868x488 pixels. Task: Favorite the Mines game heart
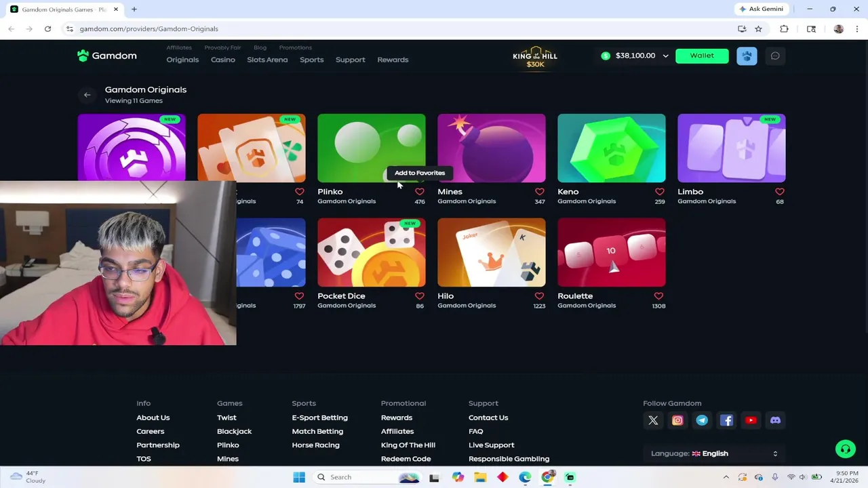tap(539, 192)
